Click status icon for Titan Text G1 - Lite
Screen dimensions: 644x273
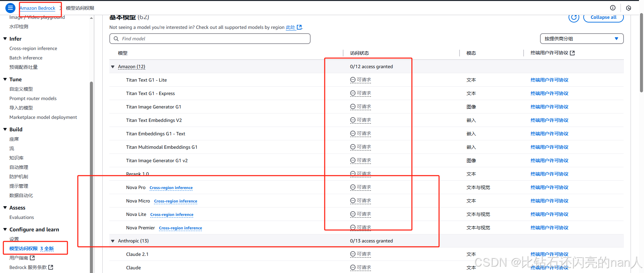[x=353, y=80]
